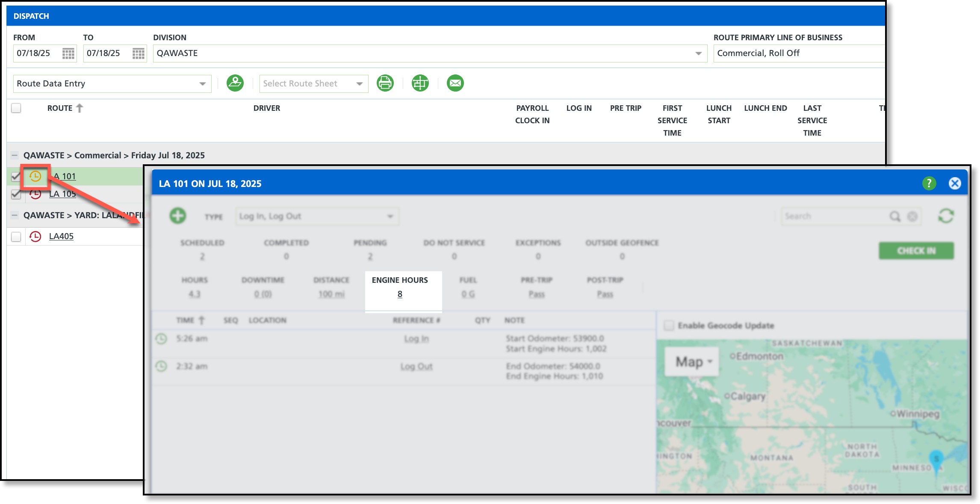Click the green map route icon

pyautogui.click(x=235, y=83)
